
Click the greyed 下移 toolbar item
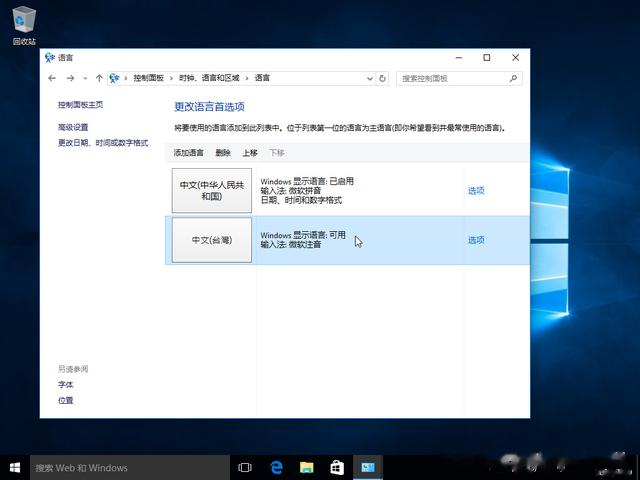point(277,153)
